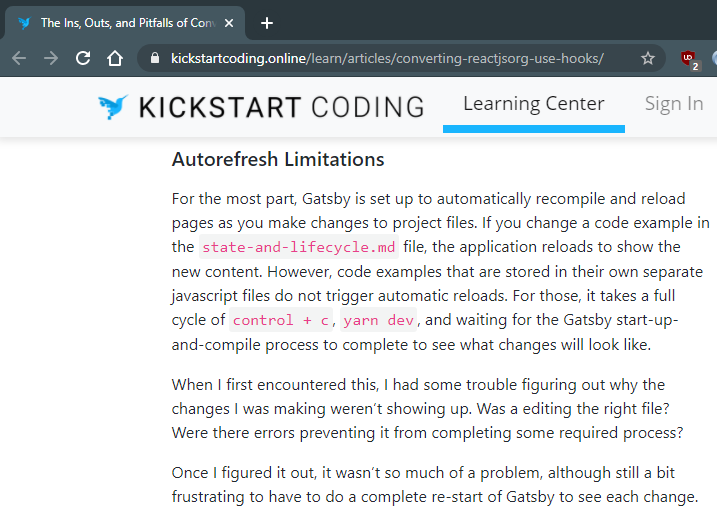718x514 pixels.
Task: Click the Autorefresh Limitations heading
Action: (278, 159)
